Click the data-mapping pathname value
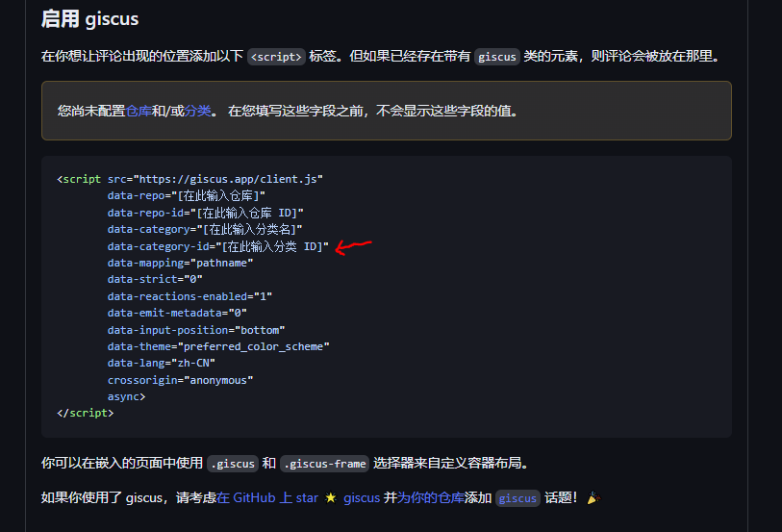Screen dimensions: 782x532 (x=224, y=263)
